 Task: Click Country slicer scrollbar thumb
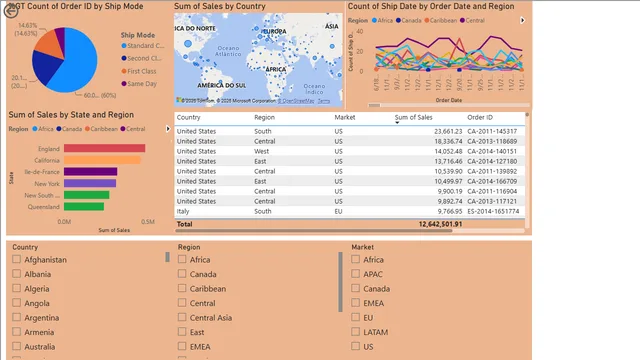pyautogui.click(x=167, y=257)
